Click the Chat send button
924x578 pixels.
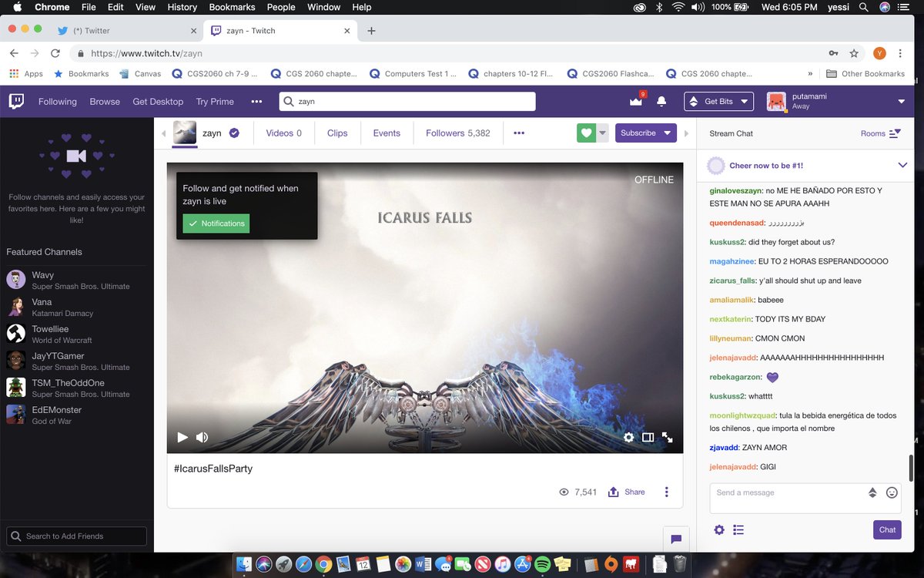point(887,529)
